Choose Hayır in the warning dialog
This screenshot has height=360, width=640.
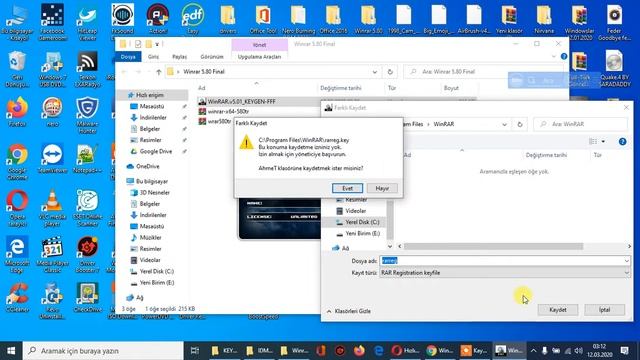click(x=382, y=188)
